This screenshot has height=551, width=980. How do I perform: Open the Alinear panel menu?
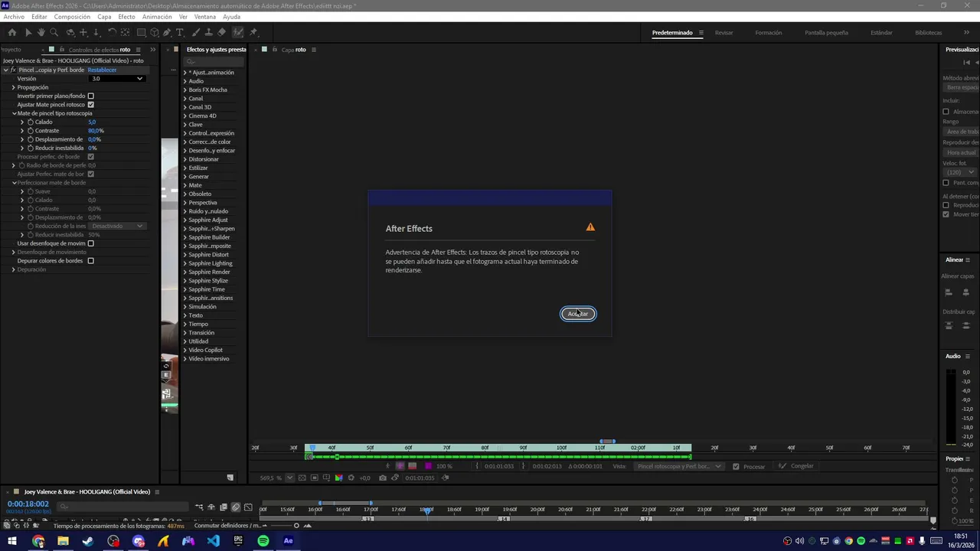pyautogui.click(x=968, y=260)
